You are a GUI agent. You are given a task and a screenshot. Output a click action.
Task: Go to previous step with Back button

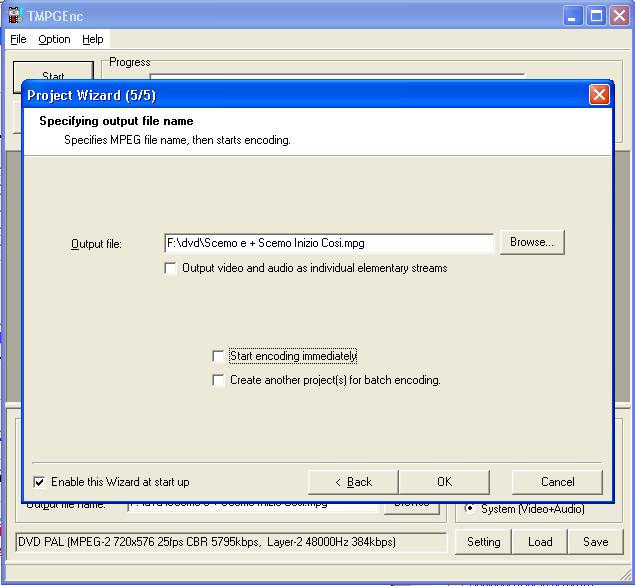point(353,482)
